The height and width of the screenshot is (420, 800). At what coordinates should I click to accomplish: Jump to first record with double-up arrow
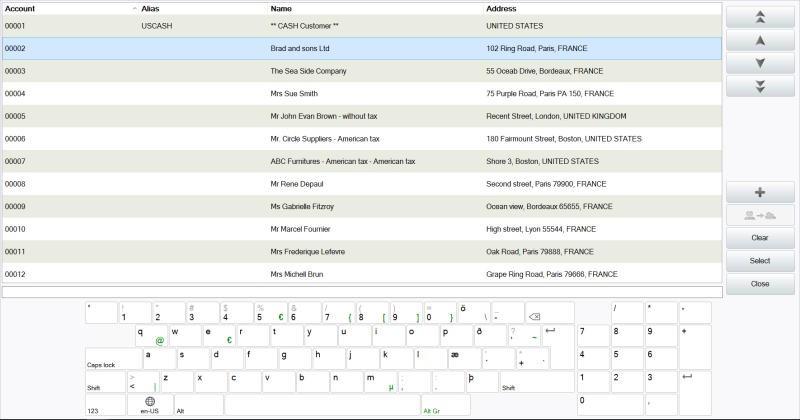pyautogui.click(x=760, y=17)
